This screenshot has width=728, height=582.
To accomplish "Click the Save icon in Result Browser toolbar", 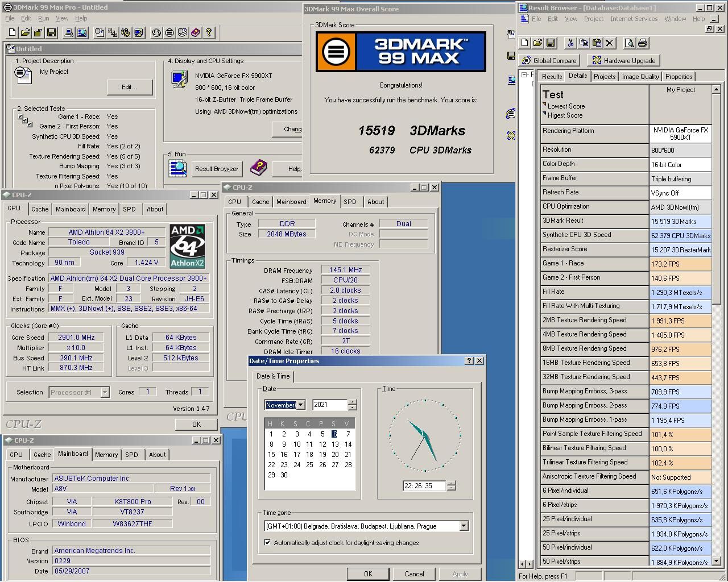I will click(x=551, y=43).
